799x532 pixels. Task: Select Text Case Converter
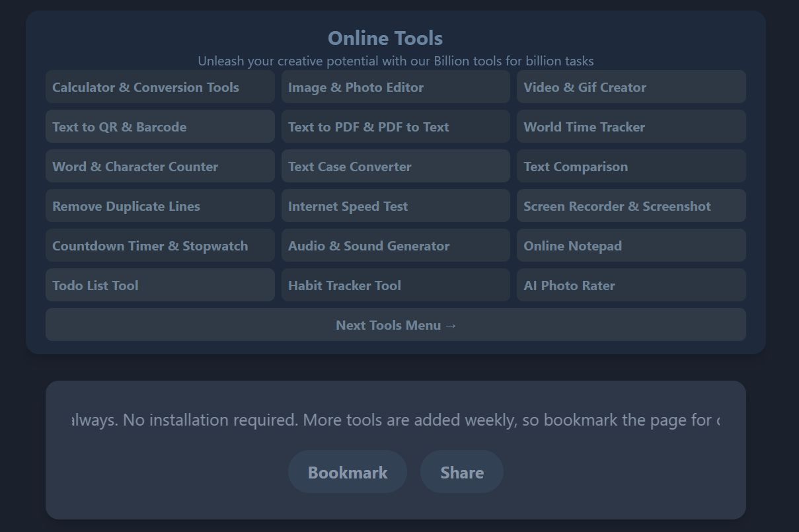coord(395,167)
